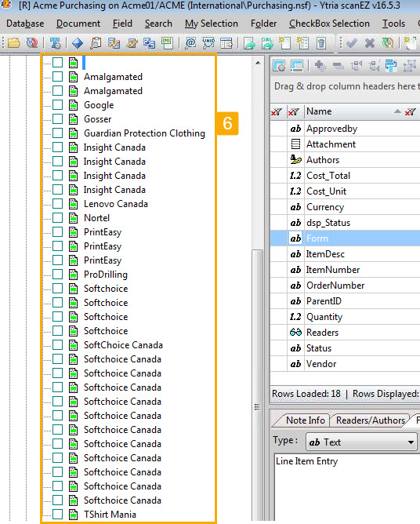This screenshot has height=524, width=420.
Task: Select the Vendor field
Action: pos(345,364)
